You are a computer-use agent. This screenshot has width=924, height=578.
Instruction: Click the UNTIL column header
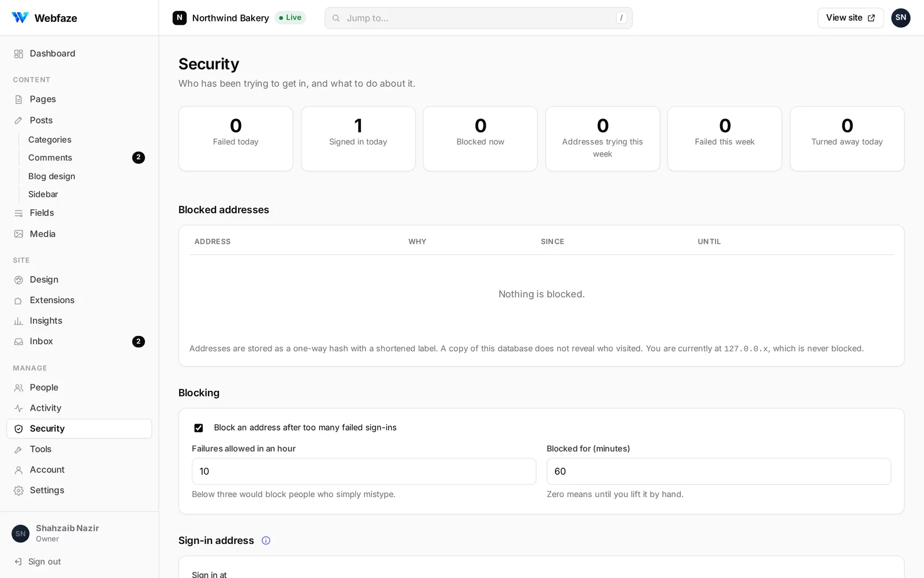tap(709, 242)
